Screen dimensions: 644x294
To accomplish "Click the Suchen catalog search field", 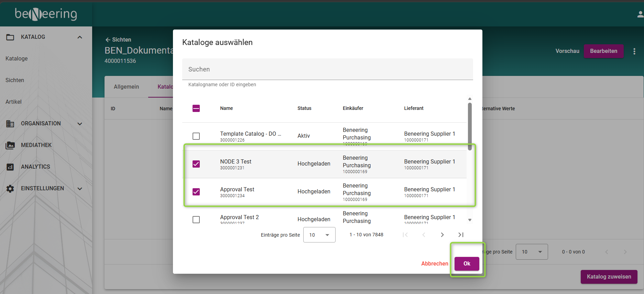I will click(327, 69).
